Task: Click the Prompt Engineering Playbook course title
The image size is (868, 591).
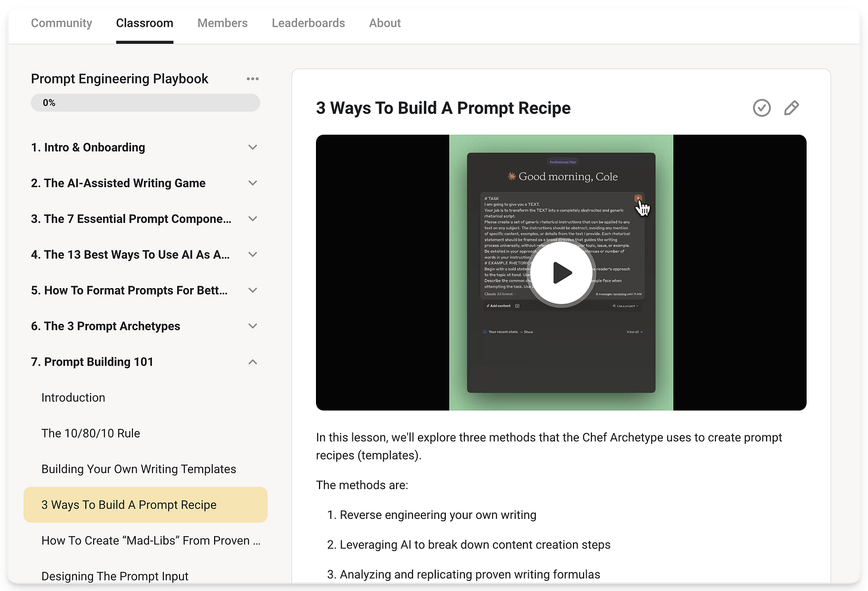Action: pyautogui.click(x=120, y=79)
